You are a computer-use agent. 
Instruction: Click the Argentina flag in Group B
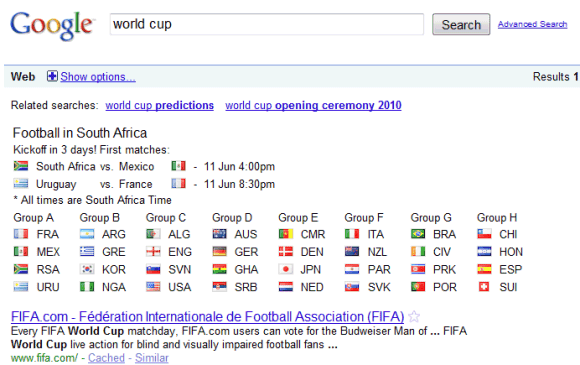click(x=87, y=234)
